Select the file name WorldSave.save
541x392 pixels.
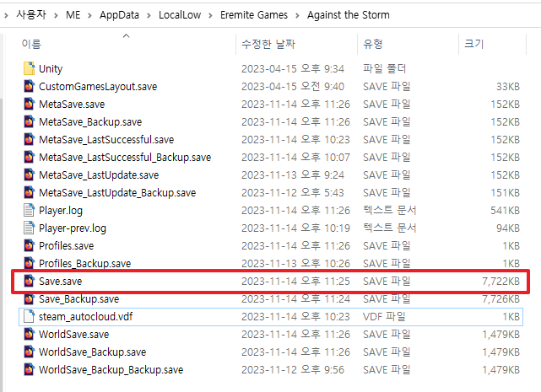point(73,334)
